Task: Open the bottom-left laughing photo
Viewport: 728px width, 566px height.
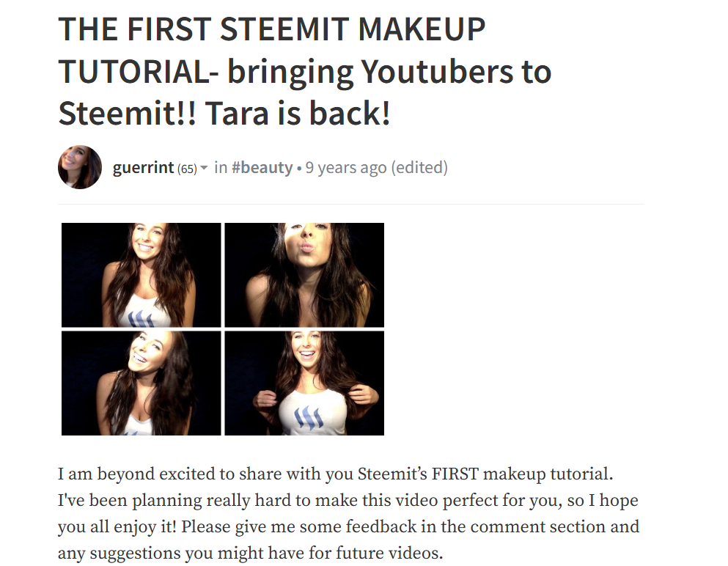Action: 141,383
